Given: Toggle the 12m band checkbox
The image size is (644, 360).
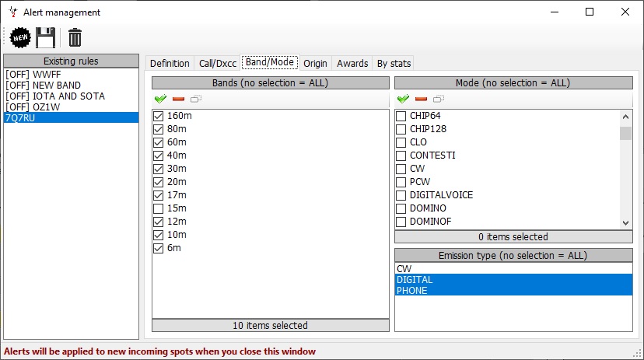Looking at the screenshot, I should point(158,222).
